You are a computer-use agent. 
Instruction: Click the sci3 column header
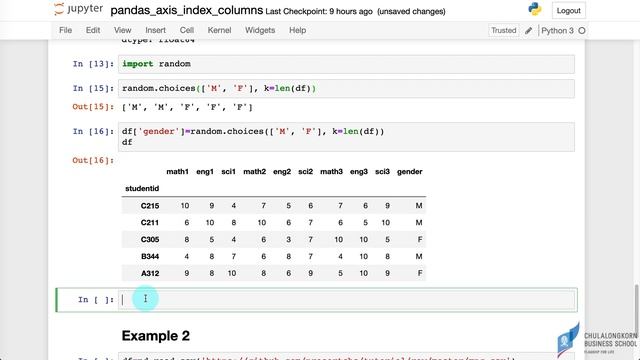coord(382,172)
